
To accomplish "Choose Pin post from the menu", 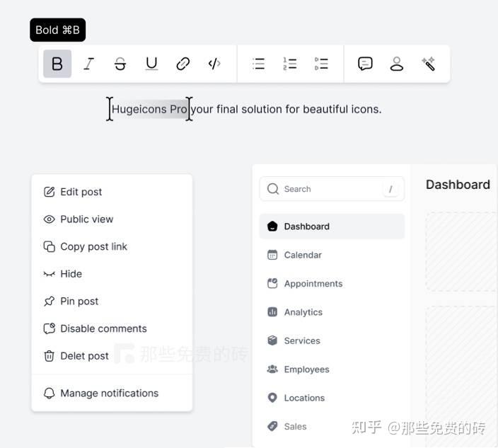I will pyautogui.click(x=112, y=301).
